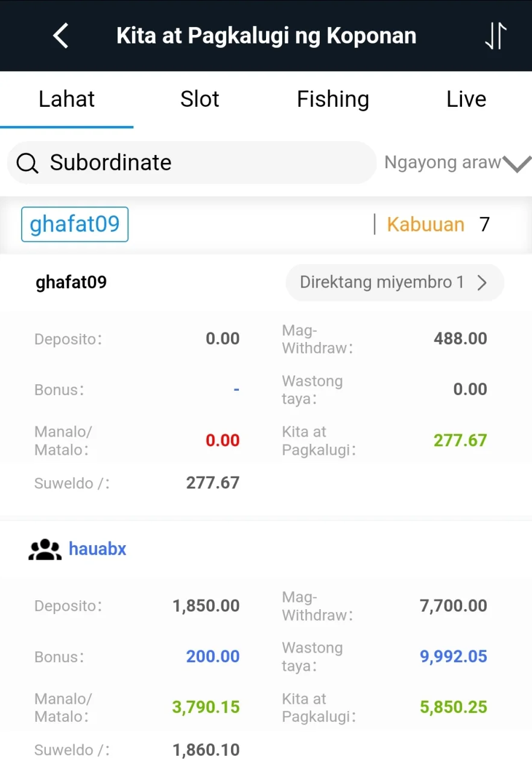Viewport: 532px width, 772px height.
Task: Expand the Direktang miyembro 1 arrow
Action: [x=482, y=283]
